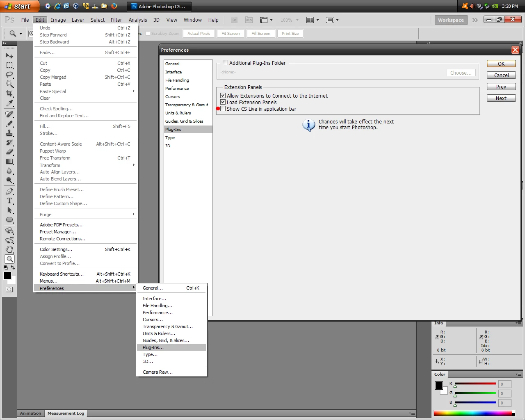
Task: Select the Horizontal Type tool
Action: 9,201
